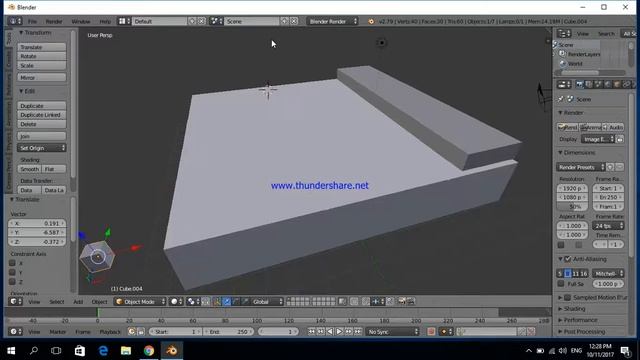
Task: Open the outliner editor type selector
Action: [x=564, y=33]
